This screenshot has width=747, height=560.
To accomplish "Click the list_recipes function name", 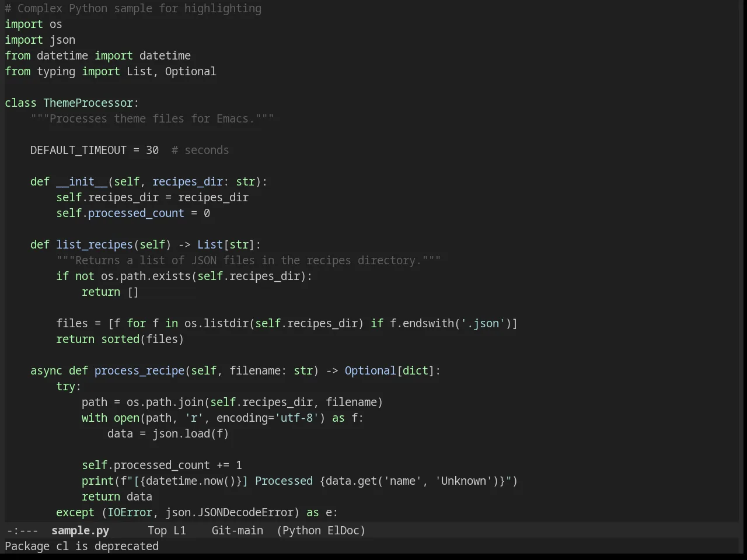I will [95, 245].
